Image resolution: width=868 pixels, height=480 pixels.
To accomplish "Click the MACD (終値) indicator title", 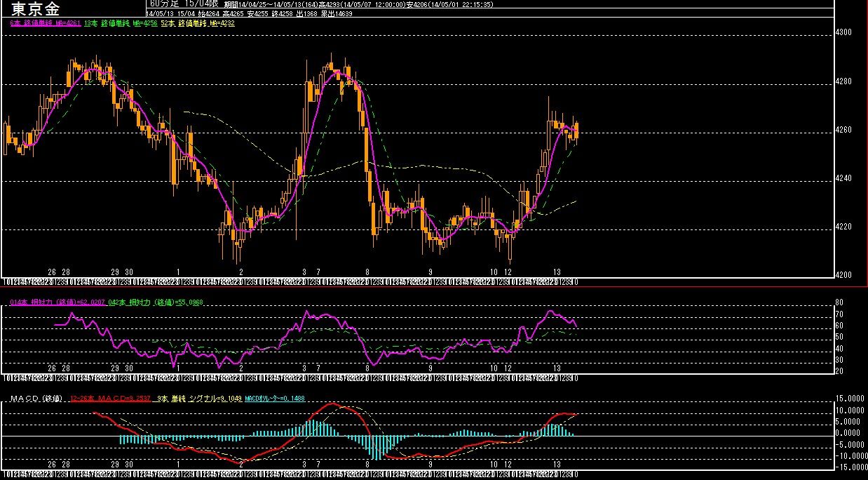I will tap(37, 399).
